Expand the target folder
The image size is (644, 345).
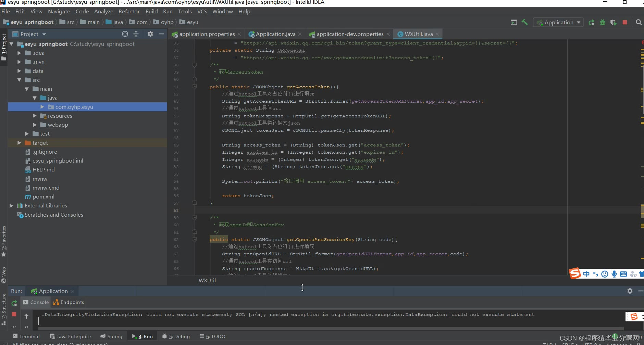tap(19, 143)
